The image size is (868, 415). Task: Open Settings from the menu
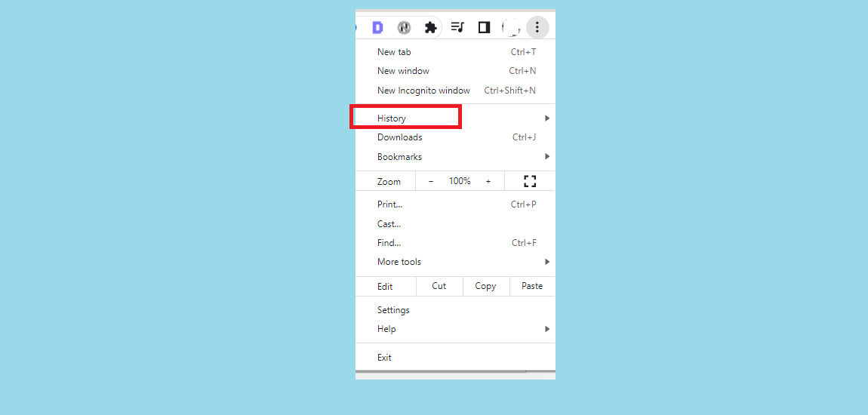(455, 310)
